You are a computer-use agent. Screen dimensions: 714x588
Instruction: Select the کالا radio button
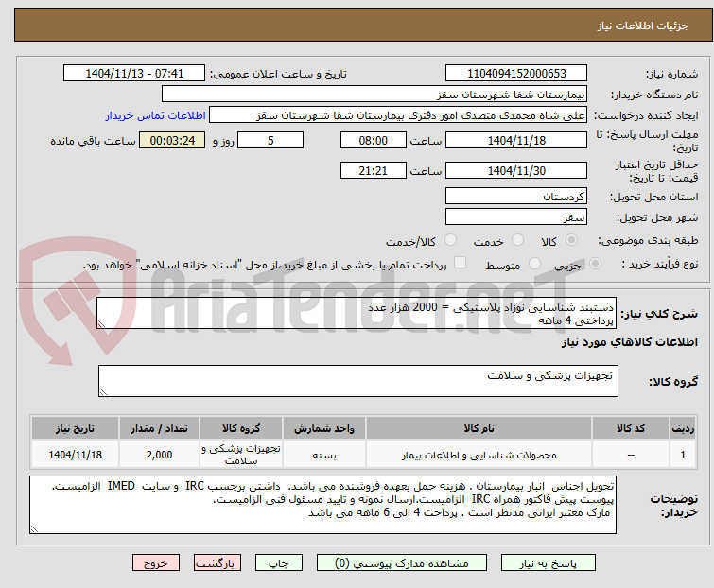click(571, 240)
